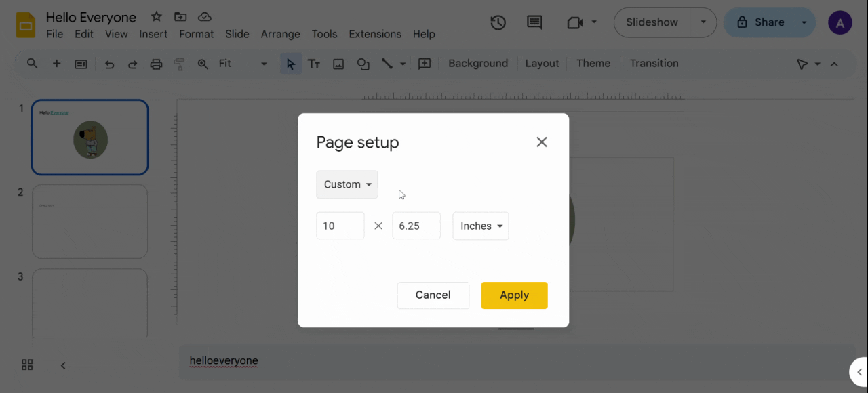Collapse the slide filmstrip panel

click(62, 365)
